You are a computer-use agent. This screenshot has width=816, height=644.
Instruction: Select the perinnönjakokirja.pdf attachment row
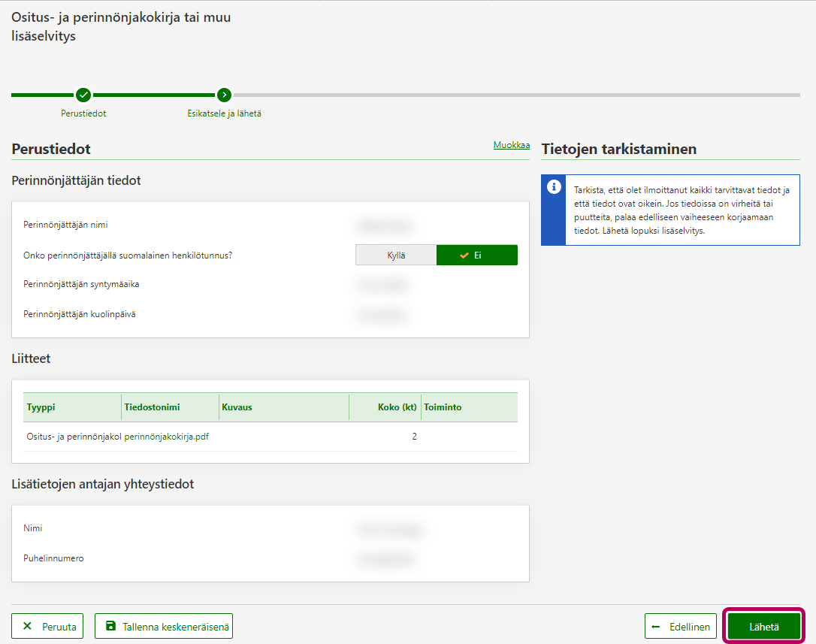coord(166,437)
